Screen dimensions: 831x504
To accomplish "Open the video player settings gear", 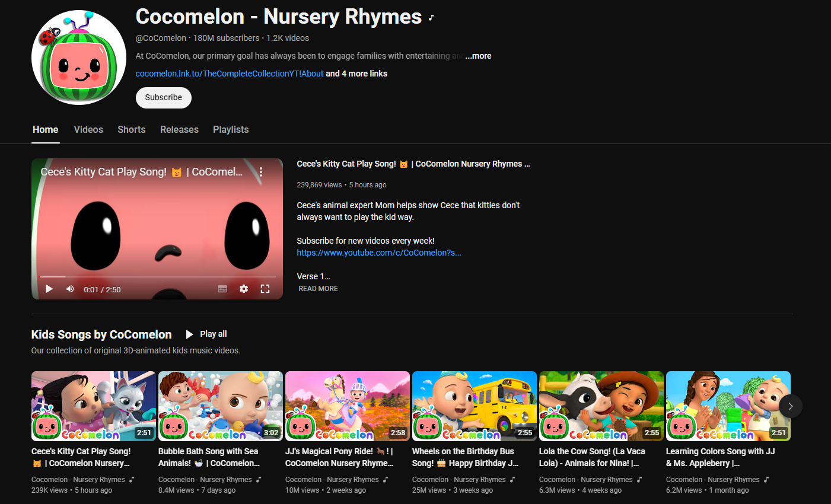I will pyautogui.click(x=244, y=289).
